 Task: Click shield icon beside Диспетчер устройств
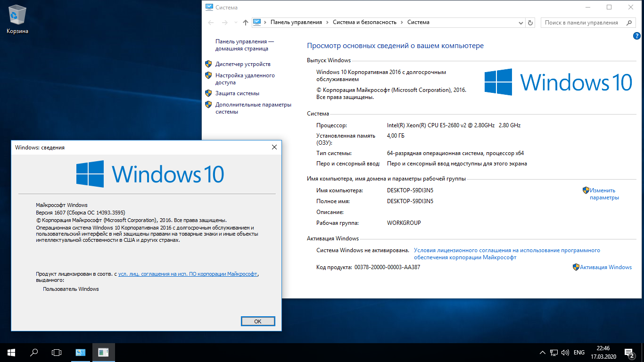(208, 64)
